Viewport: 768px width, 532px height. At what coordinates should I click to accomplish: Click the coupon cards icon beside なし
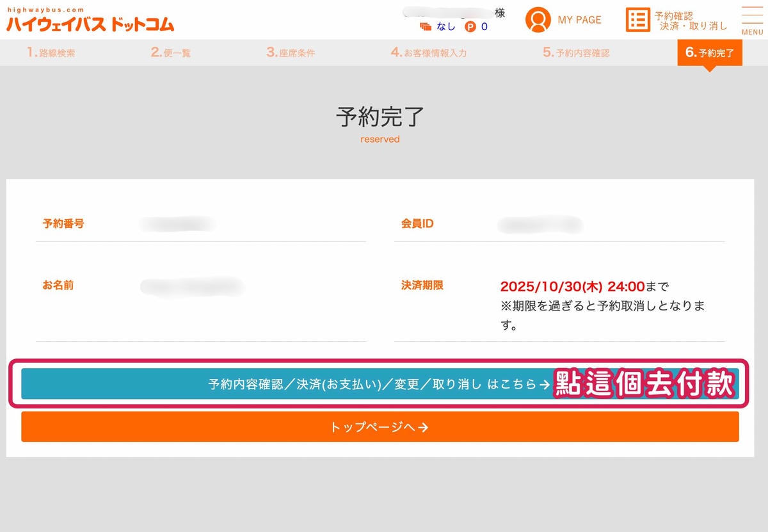pos(426,27)
